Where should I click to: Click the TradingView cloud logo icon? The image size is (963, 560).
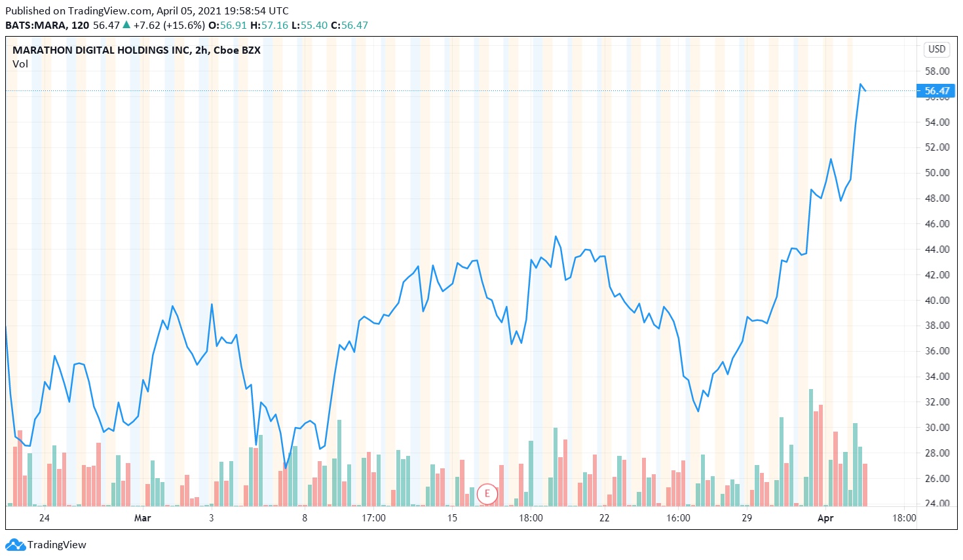pyautogui.click(x=15, y=544)
